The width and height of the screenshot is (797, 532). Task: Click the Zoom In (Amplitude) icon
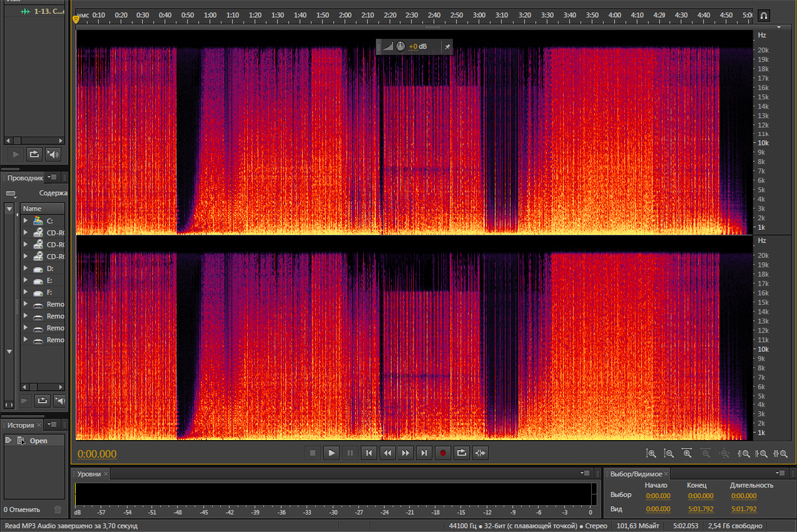[x=650, y=453]
